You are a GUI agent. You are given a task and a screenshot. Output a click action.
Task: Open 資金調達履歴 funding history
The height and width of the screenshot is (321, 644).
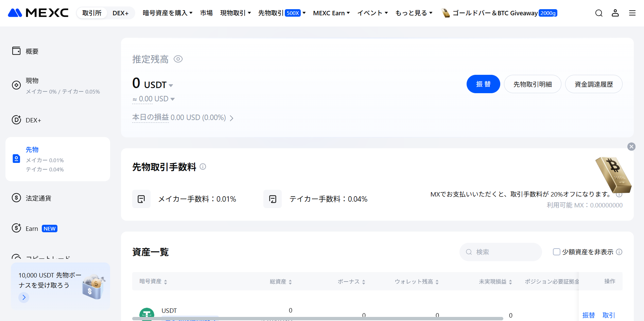[x=593, y=84]
